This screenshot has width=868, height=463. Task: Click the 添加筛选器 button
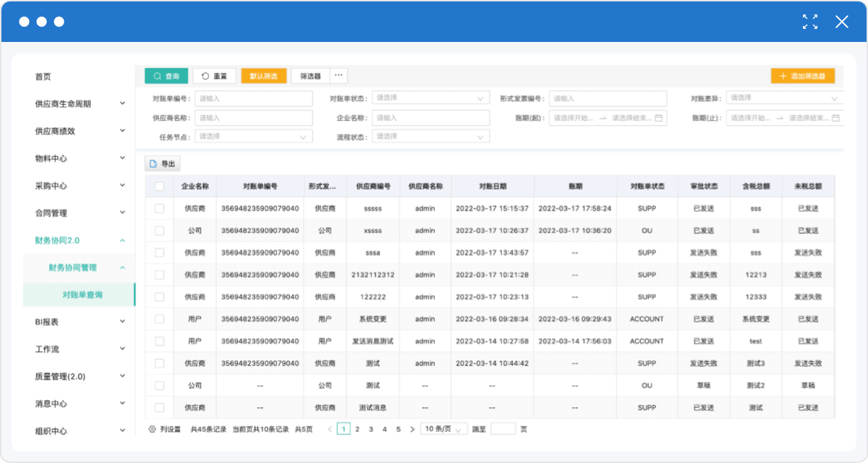pyautogui.click(x=803, y=76)
